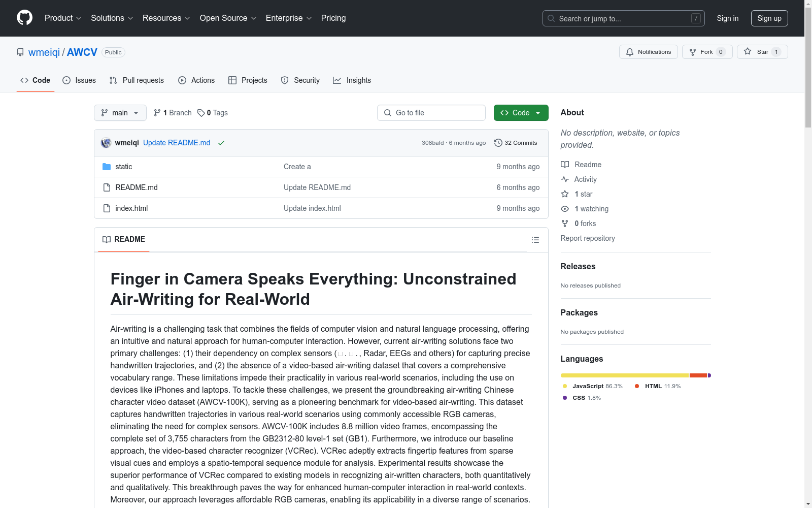
Task: Open the static folder
Action: tap(124, 167)
